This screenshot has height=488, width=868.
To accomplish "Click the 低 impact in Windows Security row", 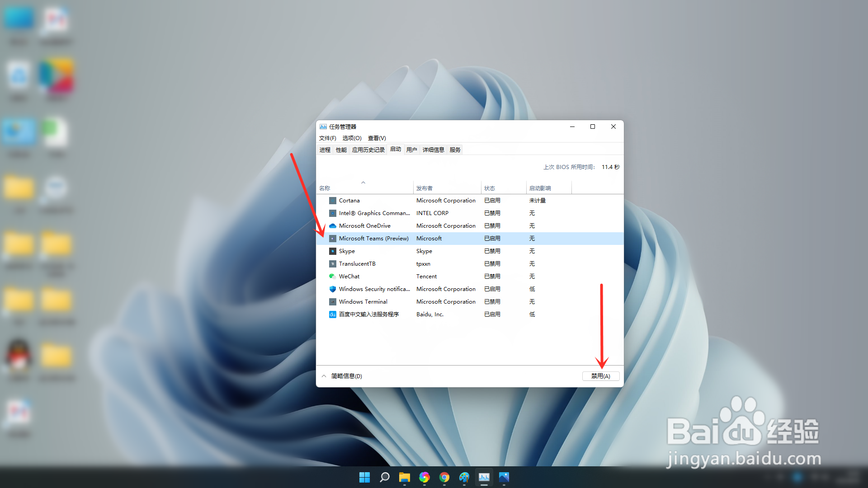I will click(532, 289).
